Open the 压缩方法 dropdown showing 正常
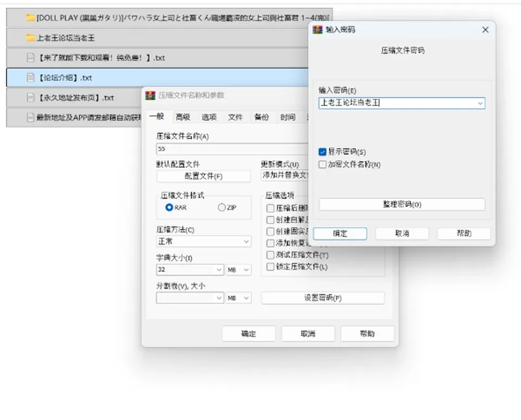 point(204,241)
